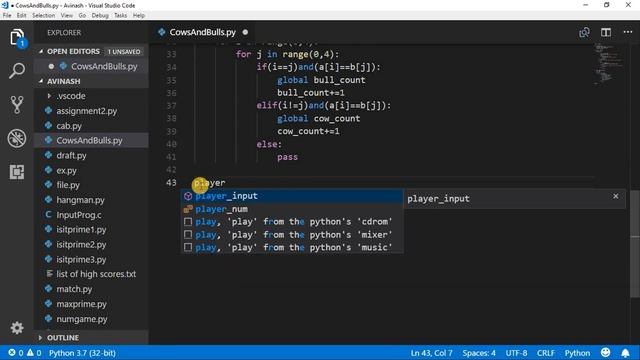Click the editor minimap

(609, 63)
